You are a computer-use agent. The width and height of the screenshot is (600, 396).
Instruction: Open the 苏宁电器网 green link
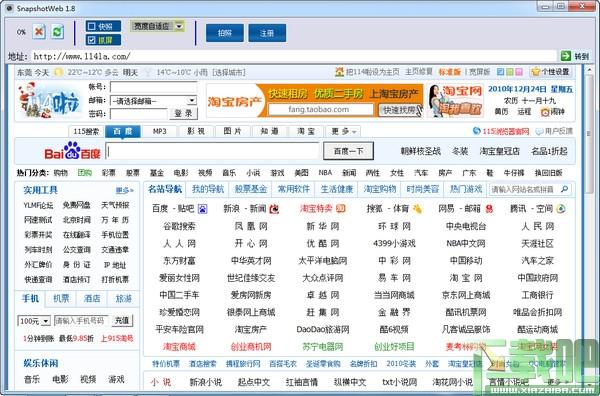(x=323, y=347)
